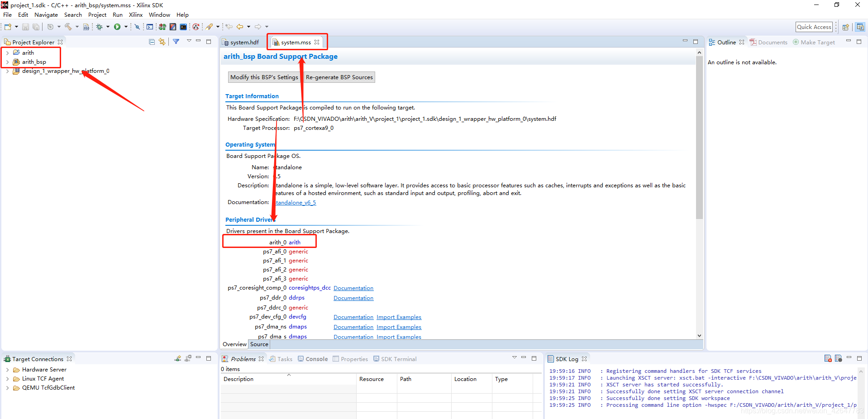Expand the QEMU TcfGdbClient node
868x419 pixels.
point(7,388)
